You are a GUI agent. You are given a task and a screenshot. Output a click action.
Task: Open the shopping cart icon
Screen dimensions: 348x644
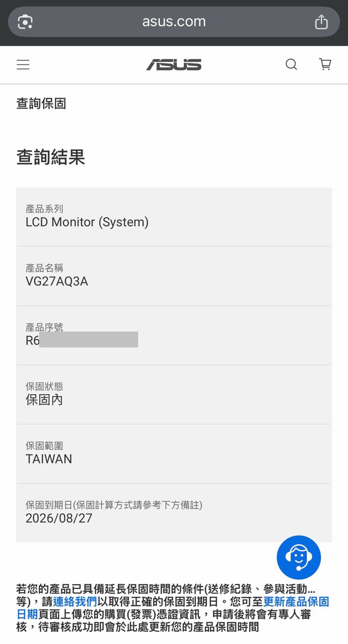coord(325,64)
